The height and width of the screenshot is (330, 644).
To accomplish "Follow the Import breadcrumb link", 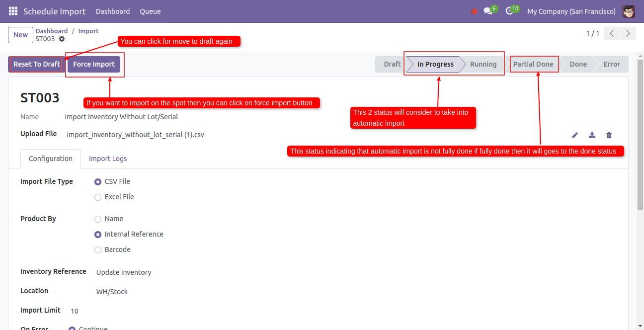I will pyautogui.click(x=88, y=31).
